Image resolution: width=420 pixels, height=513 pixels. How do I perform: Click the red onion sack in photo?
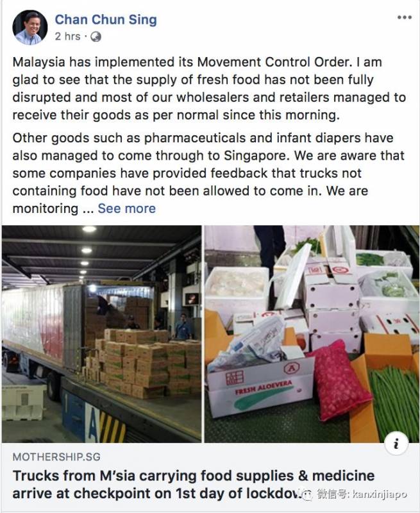point(339,380)
